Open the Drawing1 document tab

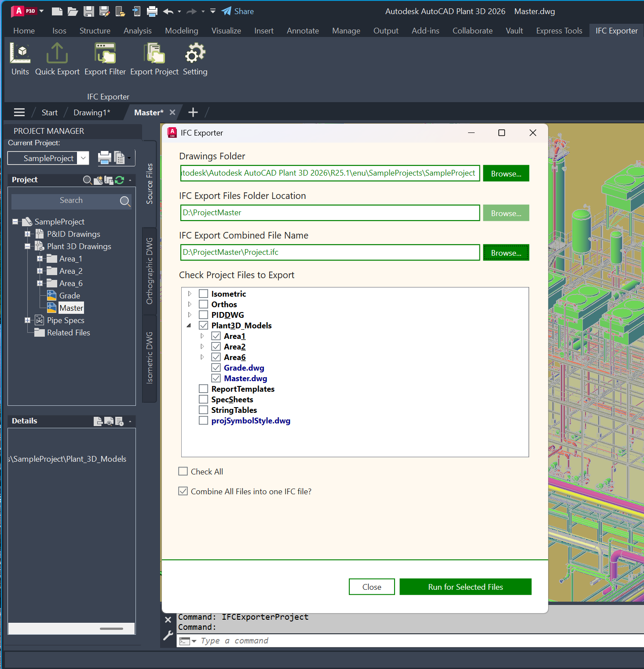tap(91, 113)
